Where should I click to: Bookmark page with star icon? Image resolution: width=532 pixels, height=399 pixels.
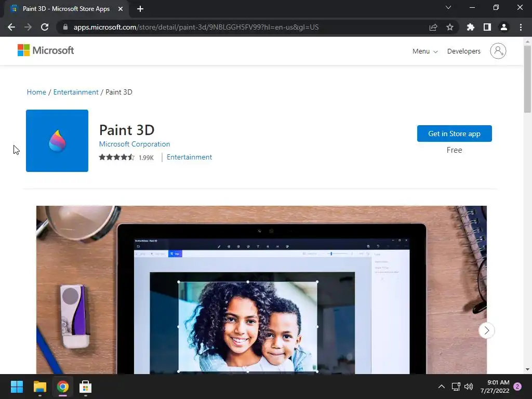450,27
